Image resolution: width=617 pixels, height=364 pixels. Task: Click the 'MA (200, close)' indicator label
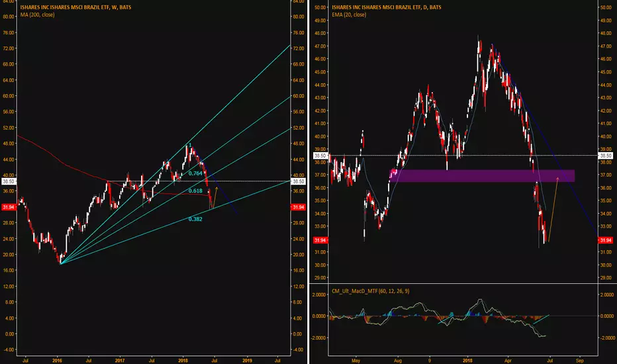click(x=37, y=15)
